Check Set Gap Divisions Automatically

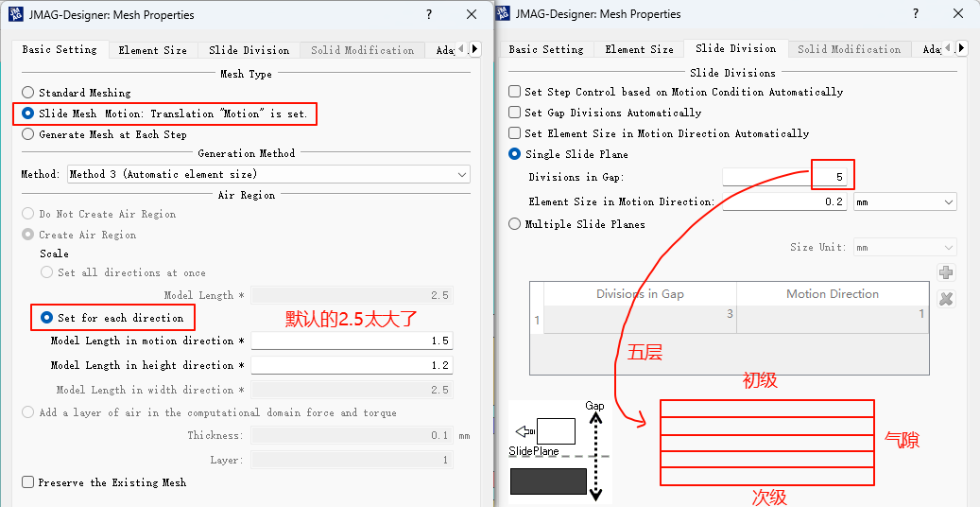coord(515,113)
